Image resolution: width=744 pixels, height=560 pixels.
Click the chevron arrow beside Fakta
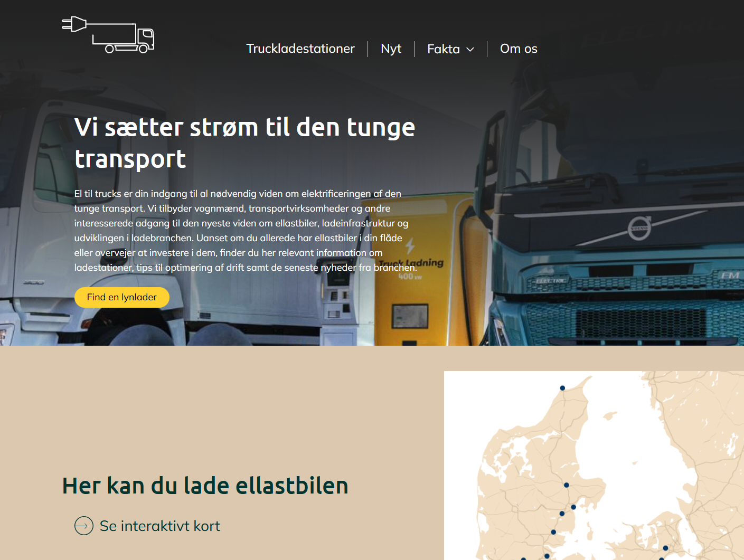pos(470,50)
